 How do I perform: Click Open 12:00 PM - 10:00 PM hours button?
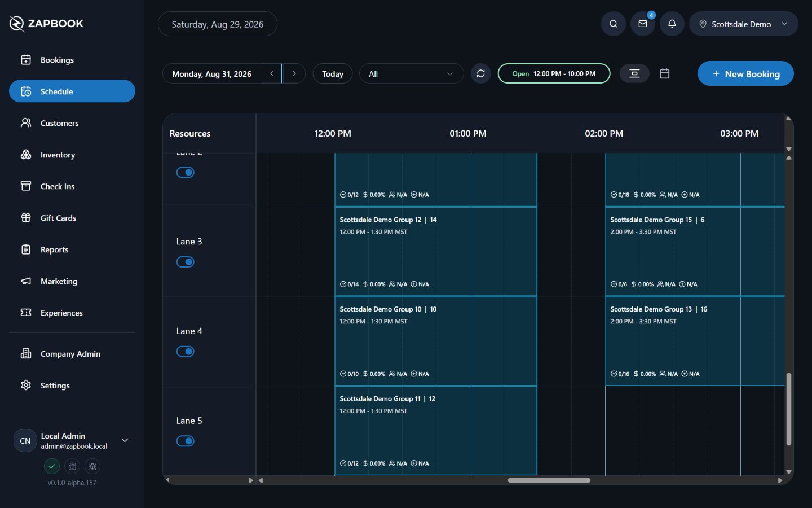click(x=554, y=73)
